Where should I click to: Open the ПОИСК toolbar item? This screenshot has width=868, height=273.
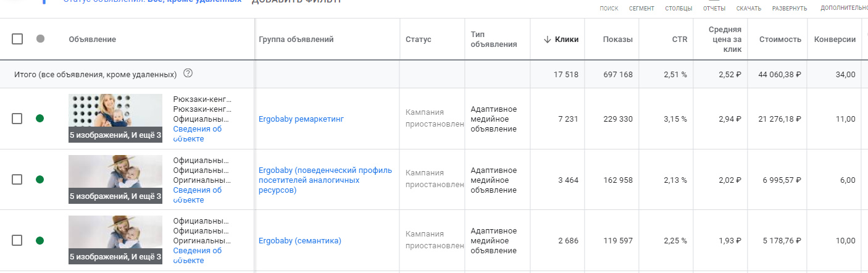click(x=609, y=8)
